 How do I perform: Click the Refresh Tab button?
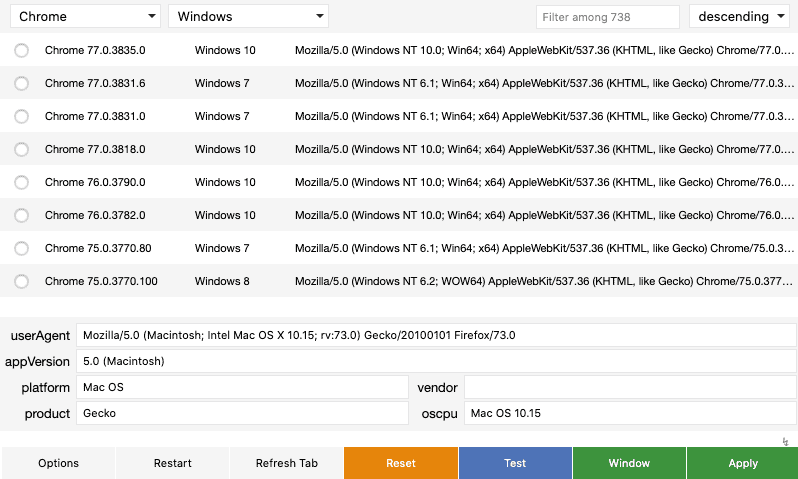point(287,463)
